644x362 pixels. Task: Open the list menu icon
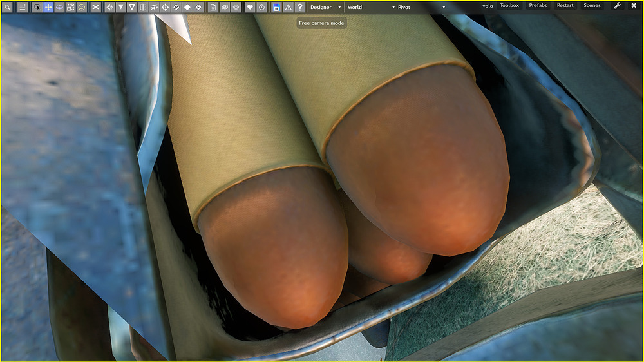pyautogui.click(x=23, y=7)
